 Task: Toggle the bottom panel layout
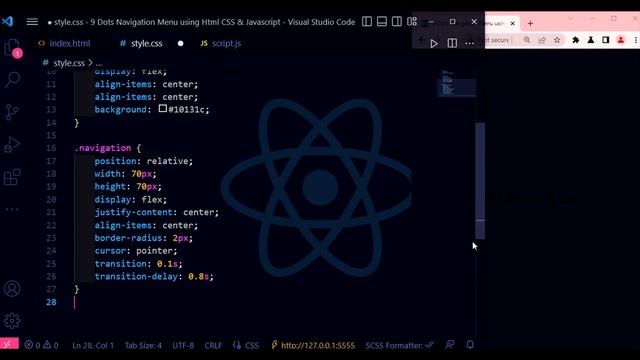coord(382,21)
